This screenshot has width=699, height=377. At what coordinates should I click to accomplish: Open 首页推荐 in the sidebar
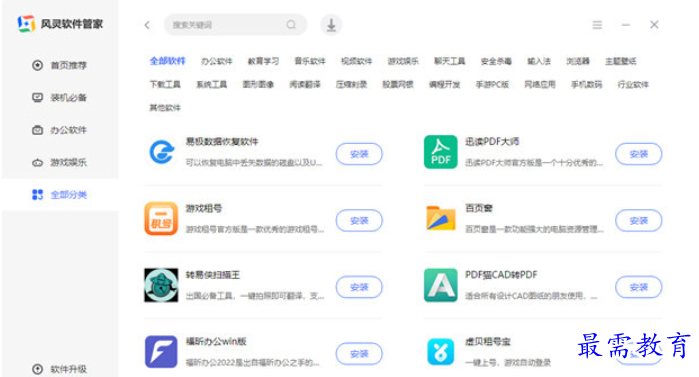point(60,66)
